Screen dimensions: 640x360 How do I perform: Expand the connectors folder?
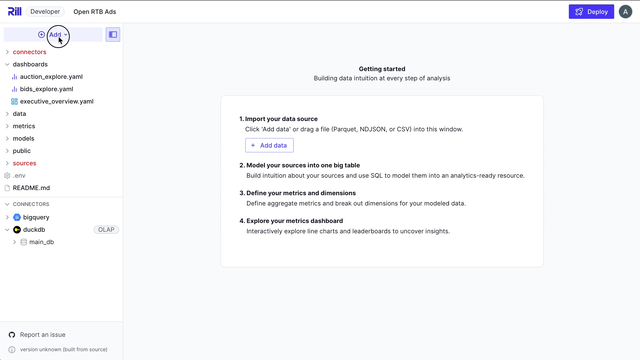click(x=29, y=52)
